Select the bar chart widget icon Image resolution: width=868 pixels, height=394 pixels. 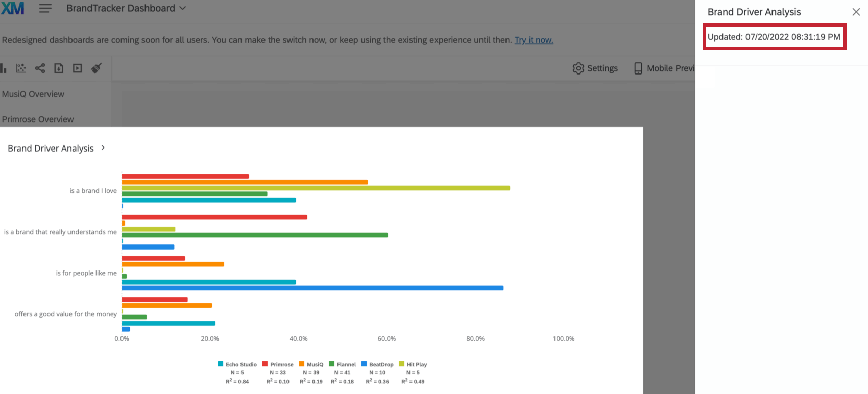click(x=4, y=68)
